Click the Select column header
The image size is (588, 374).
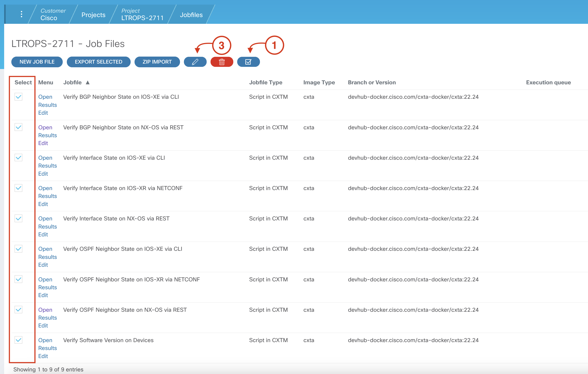(x=23, y=83)
